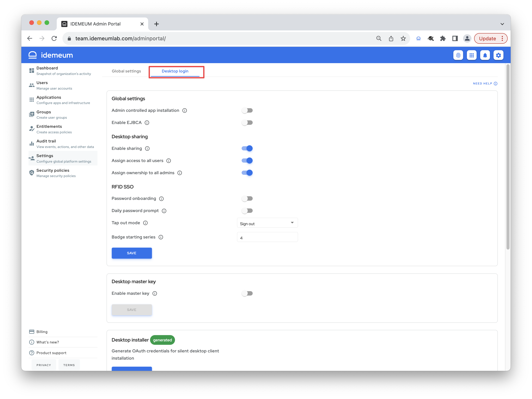This screenshot has width=532, height=399.
Task: Show info for Admin controlled app installation
Action: [x=185, y=110]
